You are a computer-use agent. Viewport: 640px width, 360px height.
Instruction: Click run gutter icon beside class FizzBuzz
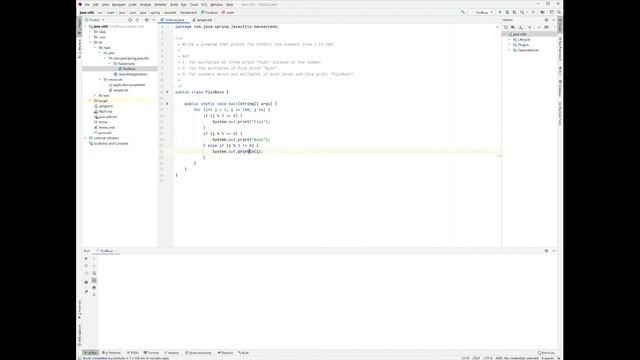pos(167,92)
